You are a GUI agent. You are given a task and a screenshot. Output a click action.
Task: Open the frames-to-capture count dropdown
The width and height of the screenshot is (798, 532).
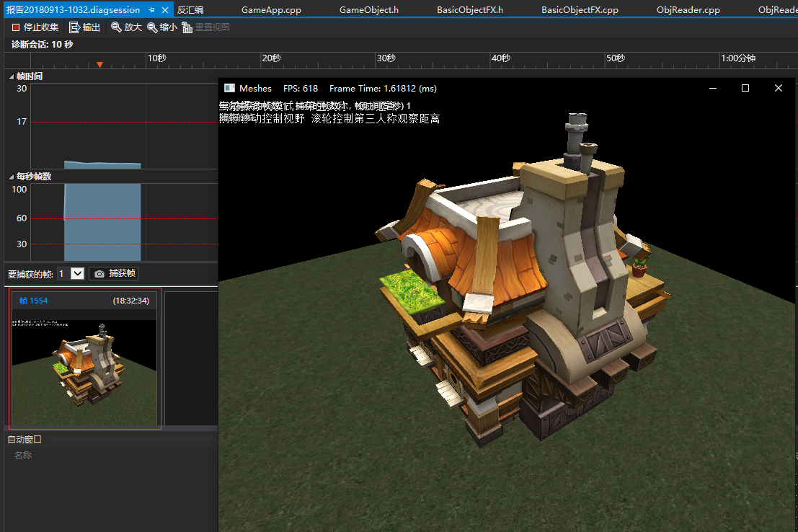pyautogui.click(x=77, y=274)
